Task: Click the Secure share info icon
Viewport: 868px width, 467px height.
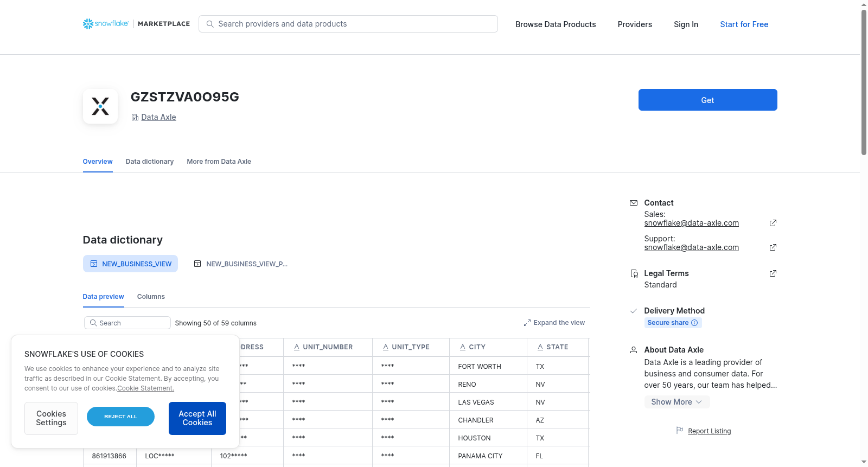Action: point(694,323)
